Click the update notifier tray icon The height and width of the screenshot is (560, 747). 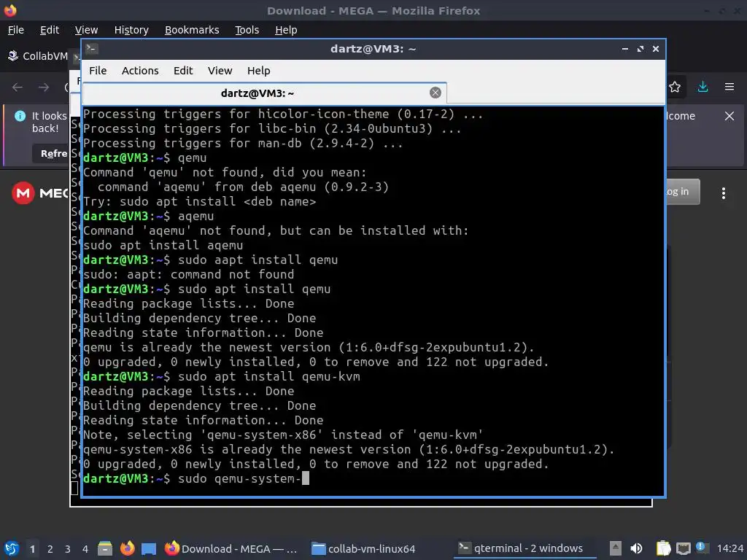click(701, 548)
